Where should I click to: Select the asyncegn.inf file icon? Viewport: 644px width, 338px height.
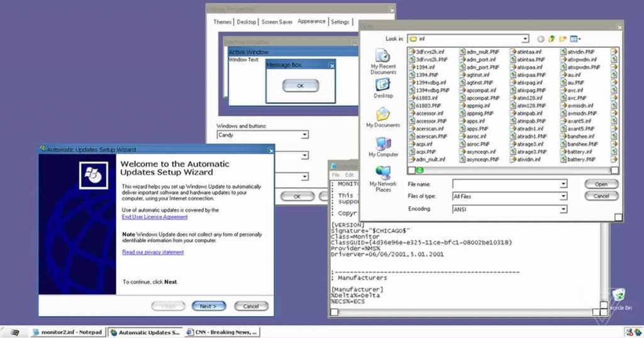pyautogui.click(x=462, y=151)
